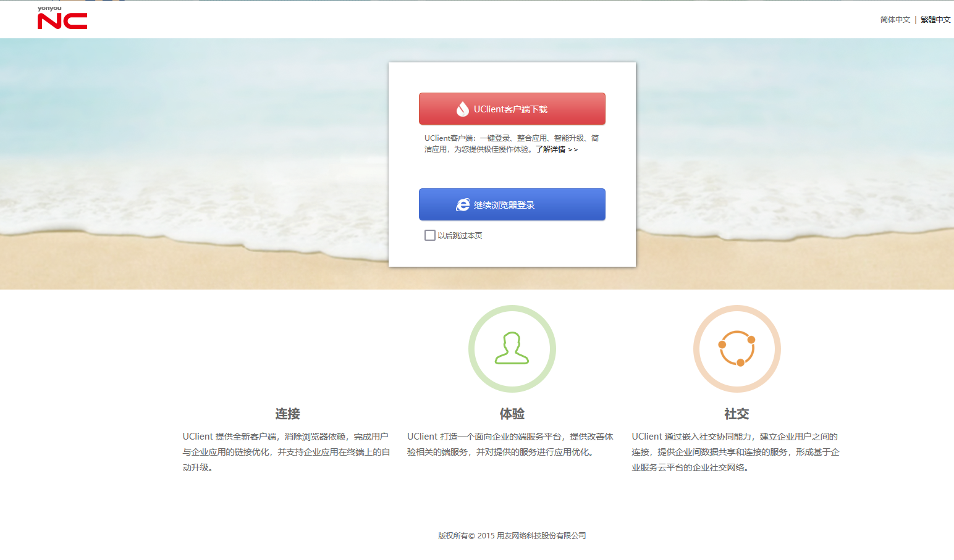Click the yonyou NC logo
The width and height of the screenshot is (954, 560).
(62, 19)
